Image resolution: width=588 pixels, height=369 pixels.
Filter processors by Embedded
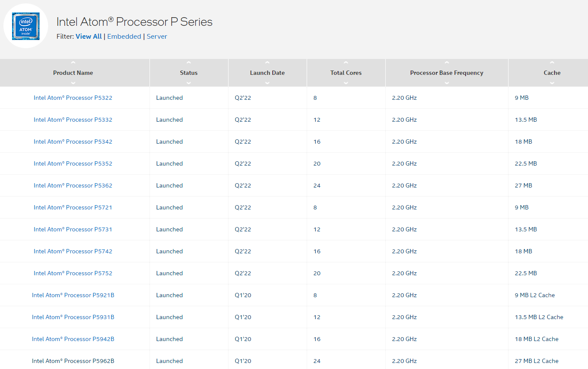pyautogui.click(x=124, y=37)
